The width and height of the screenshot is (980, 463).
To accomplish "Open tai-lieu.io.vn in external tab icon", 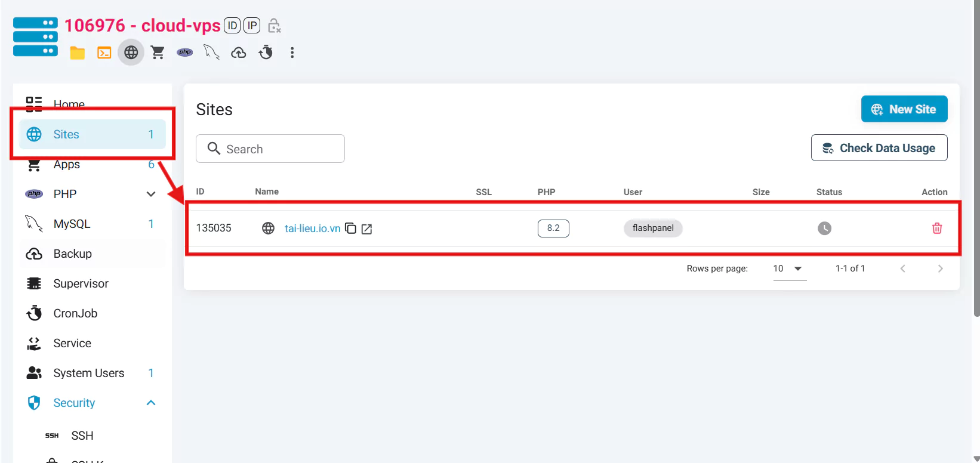I will click(x=367, y=229).
